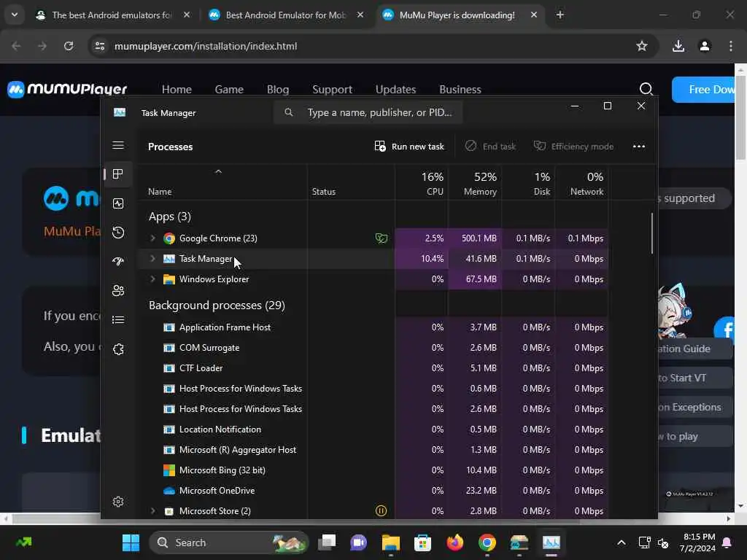Open Home in MuMu Player site menu
747x560 pixels.
tap(177, 90)
